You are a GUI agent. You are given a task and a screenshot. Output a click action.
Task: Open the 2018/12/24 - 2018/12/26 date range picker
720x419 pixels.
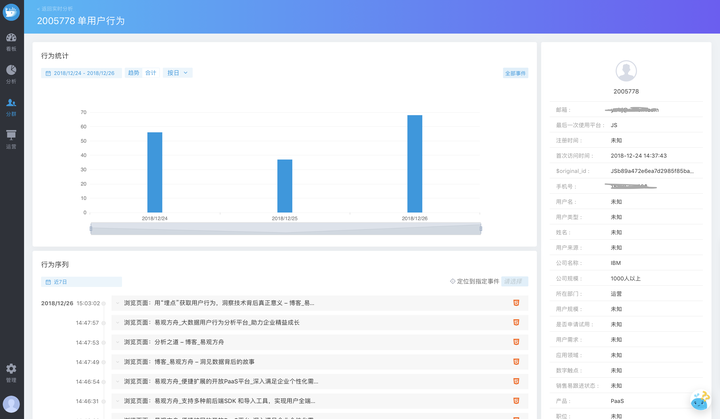tap(81, 73)
